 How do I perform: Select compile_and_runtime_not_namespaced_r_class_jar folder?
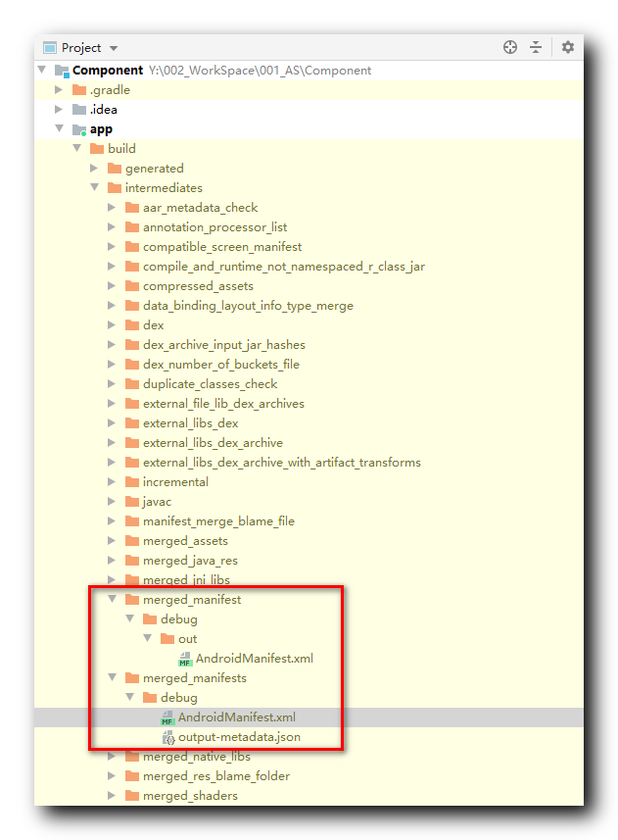coord(284,267)
